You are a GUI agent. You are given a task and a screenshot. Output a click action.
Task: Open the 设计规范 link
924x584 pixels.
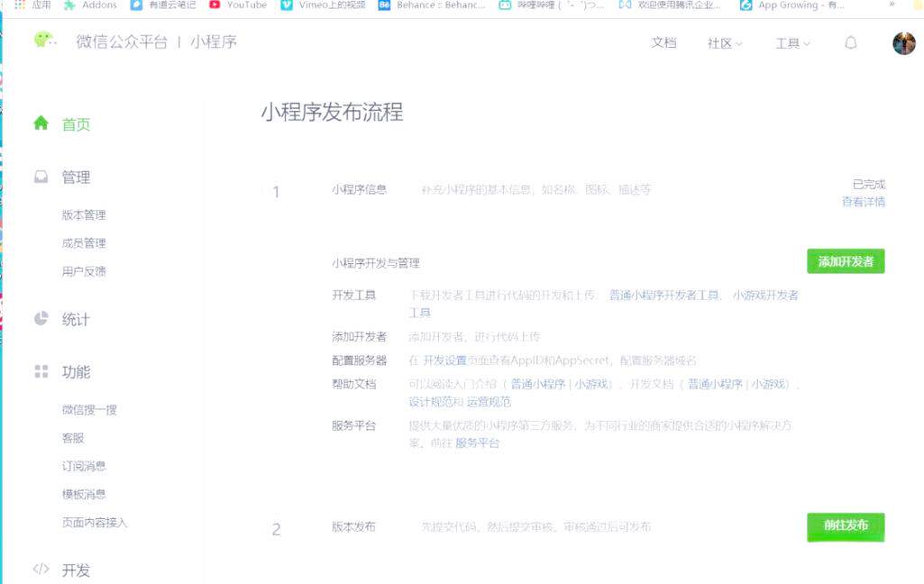click(431, 401)
